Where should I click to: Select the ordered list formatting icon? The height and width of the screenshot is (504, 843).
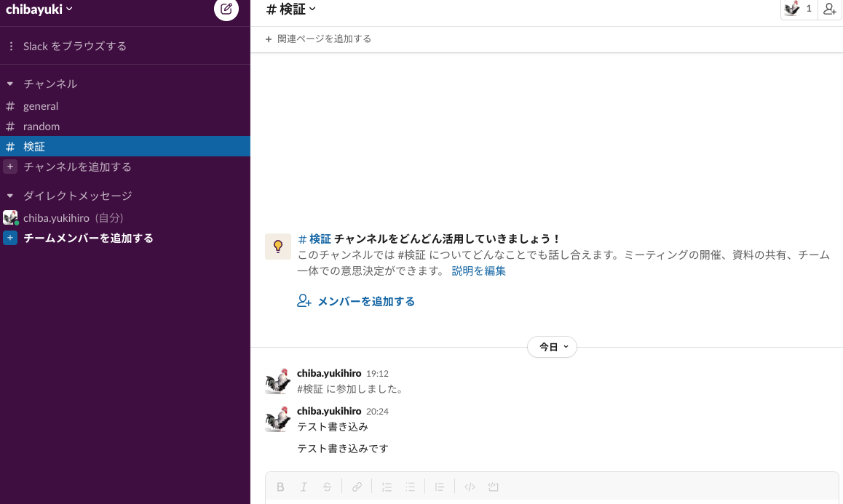[387, 487]
